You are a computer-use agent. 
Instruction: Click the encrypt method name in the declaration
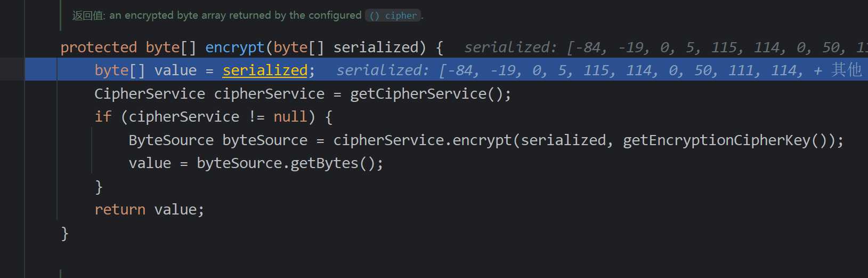[234, 47]
